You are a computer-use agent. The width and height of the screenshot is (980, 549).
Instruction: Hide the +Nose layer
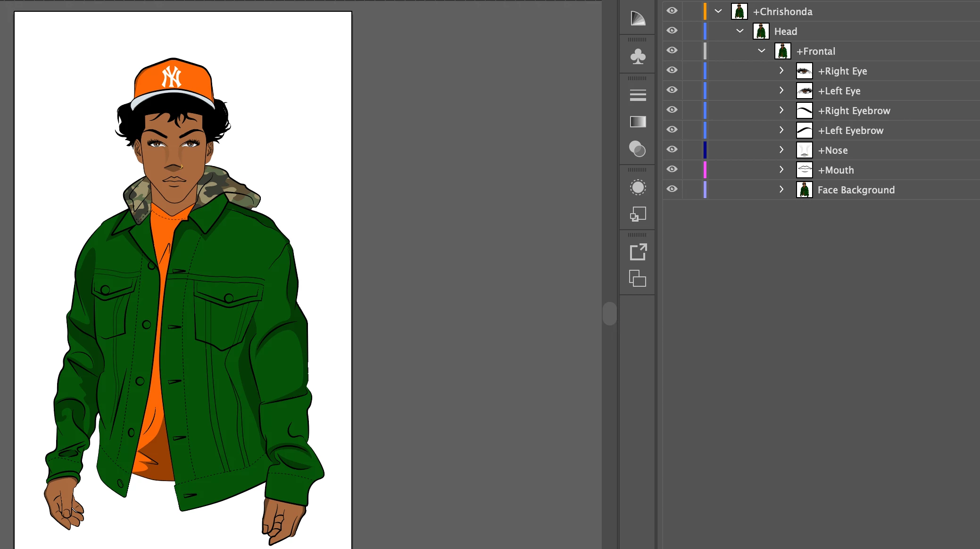click(672, 150)
